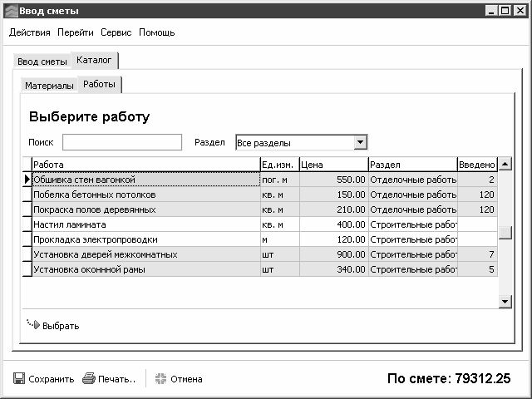Minimize the Ввод сметы window
This screenshot has height=399, width=532.
coord(491,11)
